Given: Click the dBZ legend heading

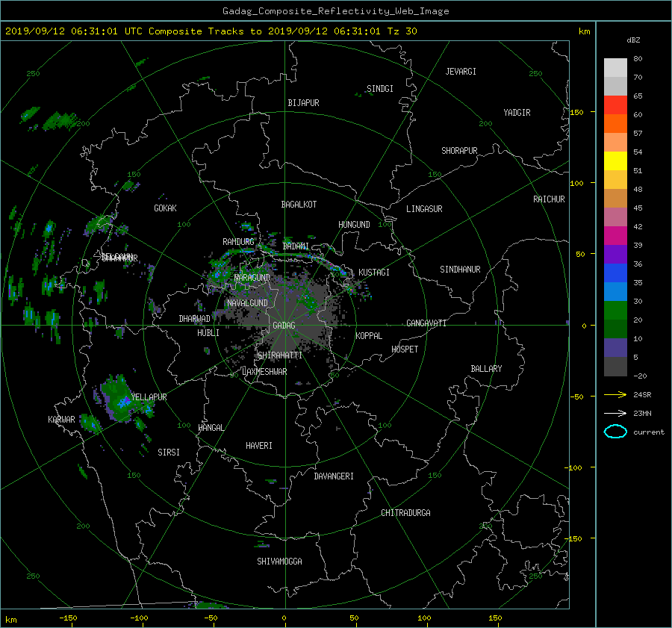Looking at the screenshot, I should tap(633, 40).
